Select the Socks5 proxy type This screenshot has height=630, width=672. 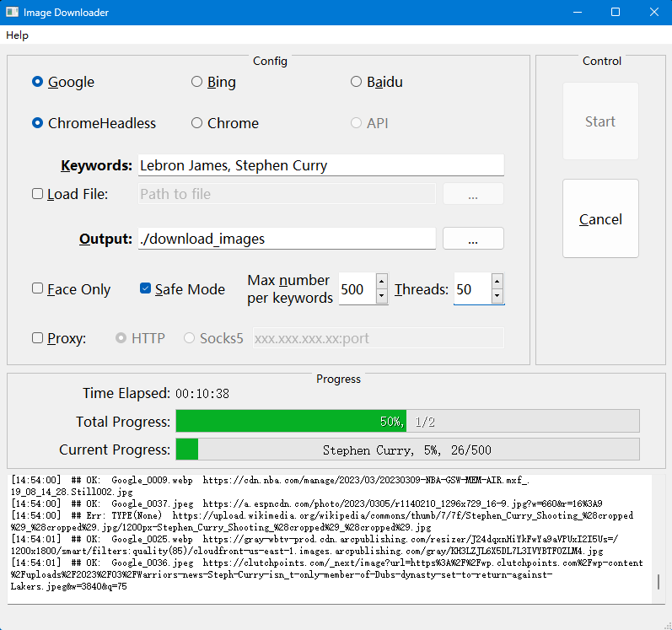[x=213, y=338]
